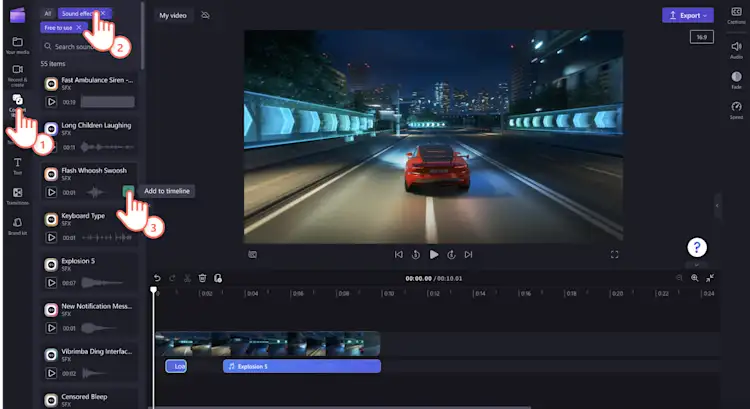Viewport: 750px width, 409px height.
Task: Open the Transitions tab in sidebar
Action: pyautogui.click(x=18, y=196)
